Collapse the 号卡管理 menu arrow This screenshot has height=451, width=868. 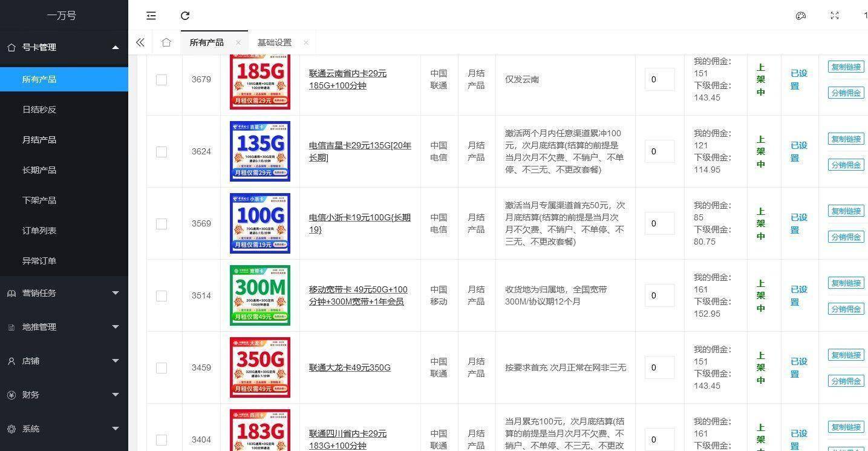click(x=116, y=47)
